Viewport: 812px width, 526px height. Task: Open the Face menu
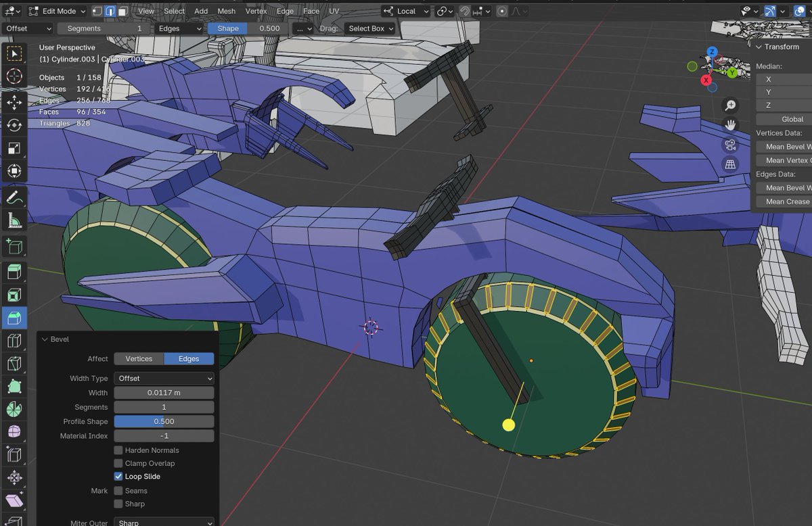coord(311,11)
